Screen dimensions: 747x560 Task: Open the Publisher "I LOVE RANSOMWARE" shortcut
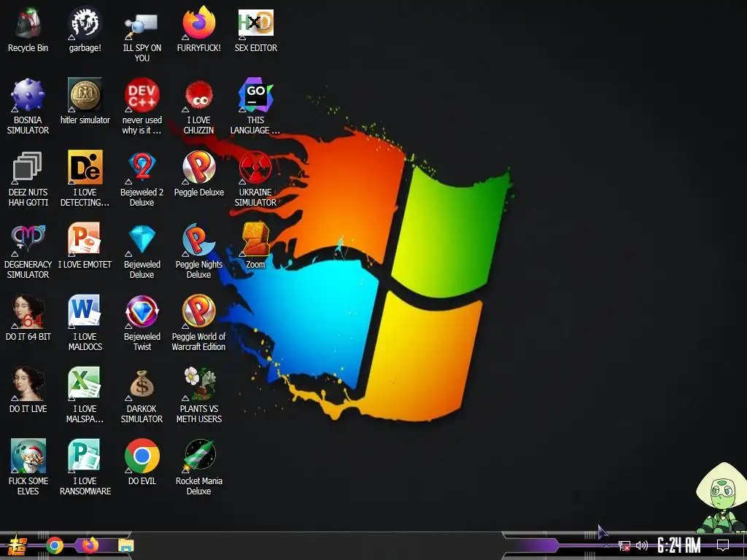pyautogui.click(x=85, y=456)
